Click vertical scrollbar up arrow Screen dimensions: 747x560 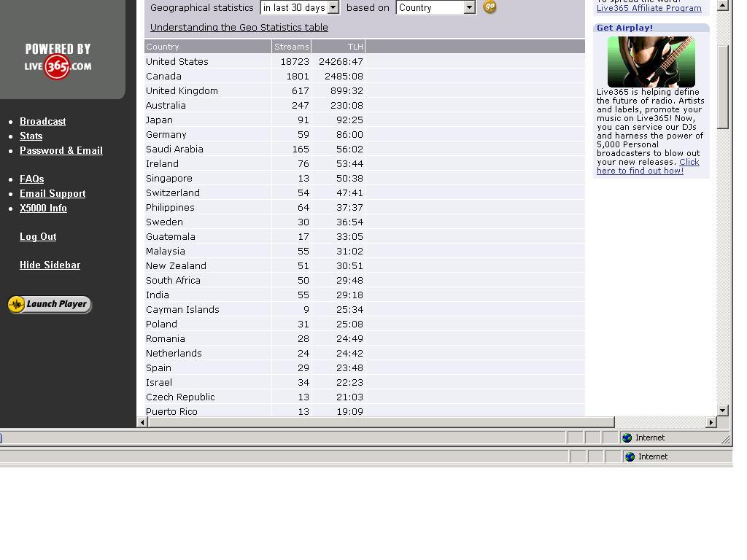[723, 5]
